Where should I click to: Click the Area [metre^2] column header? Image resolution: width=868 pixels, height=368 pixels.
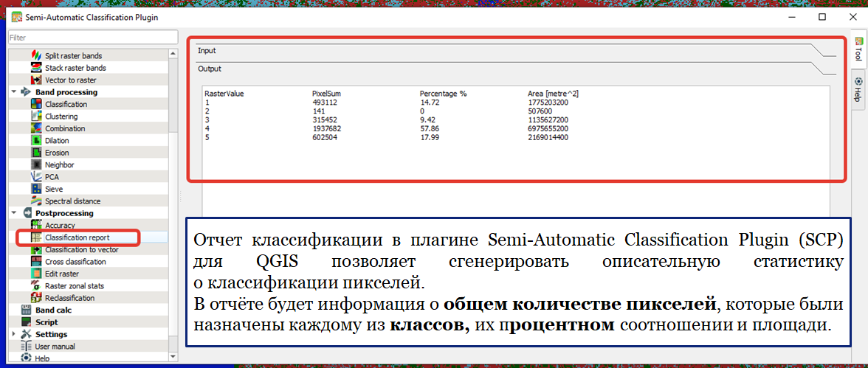[554, 94]
